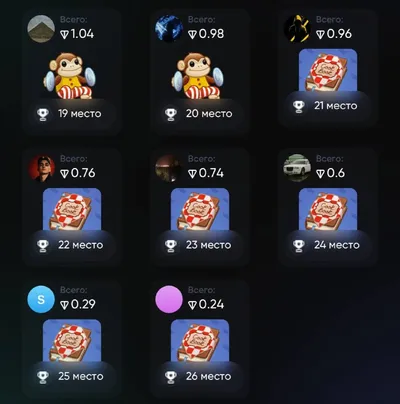The width and height of the screenshot is (400, 404).
Task: Open the pyramid avatar at 19 место
Action: pos(41,29)
